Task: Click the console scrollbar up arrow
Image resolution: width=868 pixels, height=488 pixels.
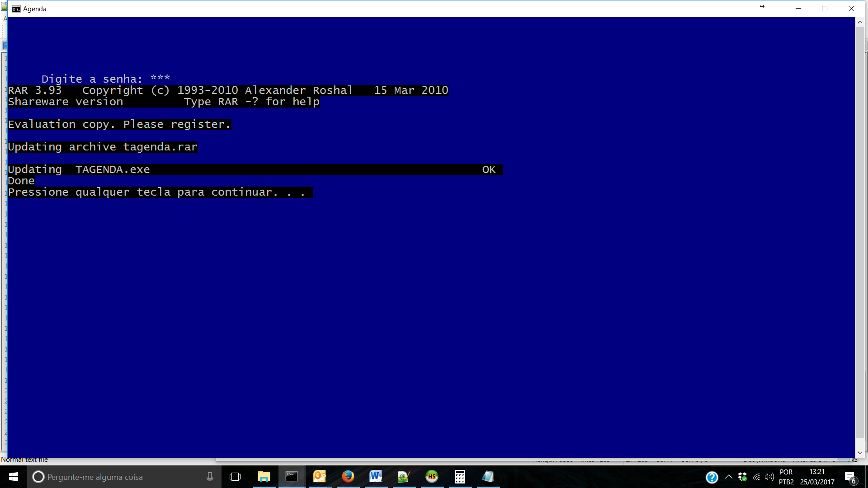Action: coord(860,22)
